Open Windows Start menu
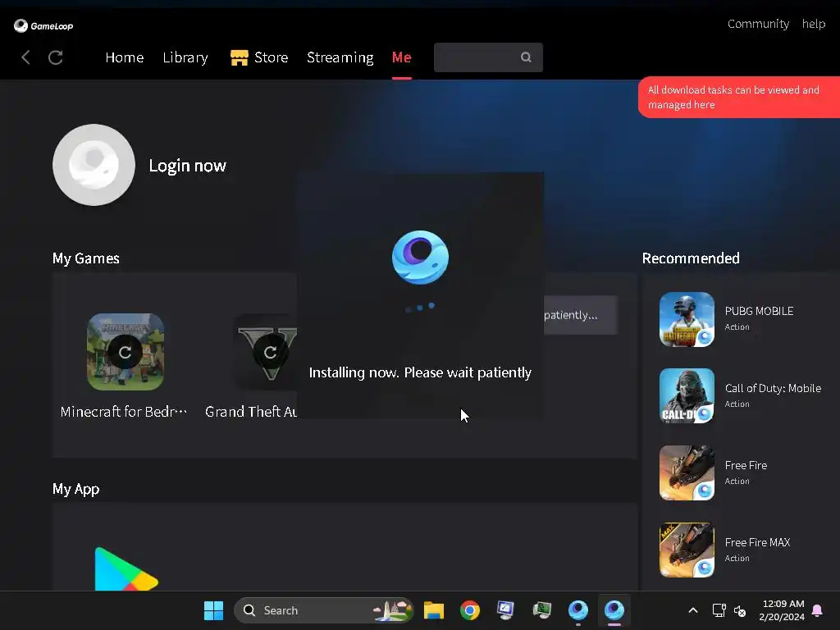The width and height of the screenshot is (840, 630). [x=214, y=610]
